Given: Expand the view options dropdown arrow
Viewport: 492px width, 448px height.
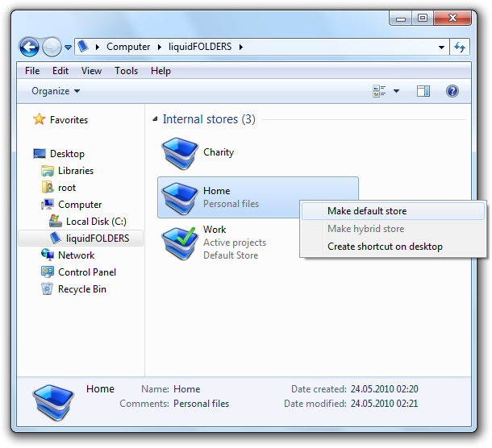Looking at the screenshot, I should click(396, 91).
